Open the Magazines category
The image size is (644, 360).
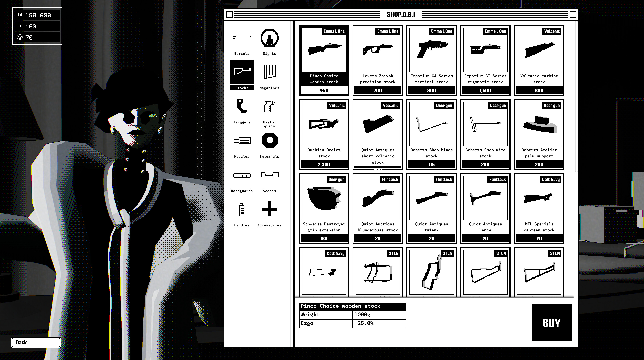(269, 75)
